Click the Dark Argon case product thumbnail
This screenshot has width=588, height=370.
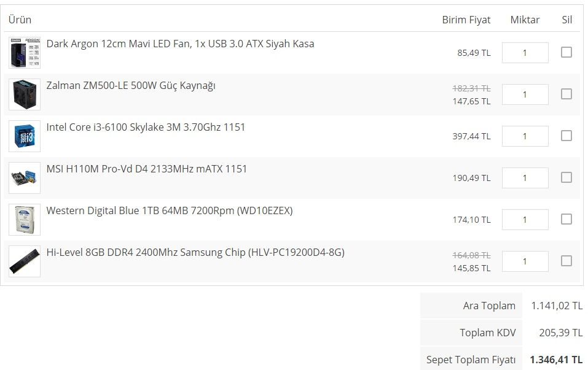pyautogui.click(x=25, y=52)
